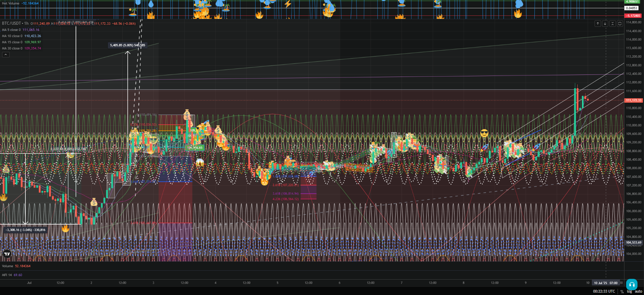
Task: Click the 10 Jul '25 07:00 time label
Action: click(x=606, y=283)
